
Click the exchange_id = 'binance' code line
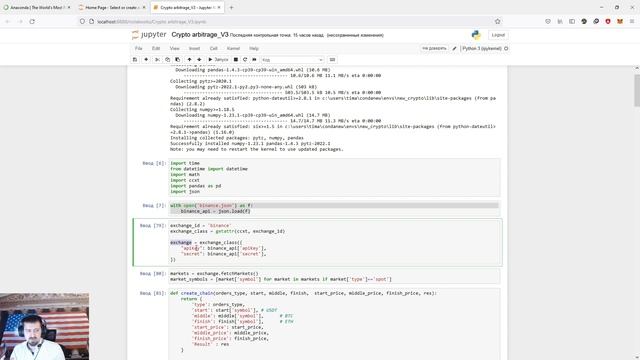(x=200, y=225)
